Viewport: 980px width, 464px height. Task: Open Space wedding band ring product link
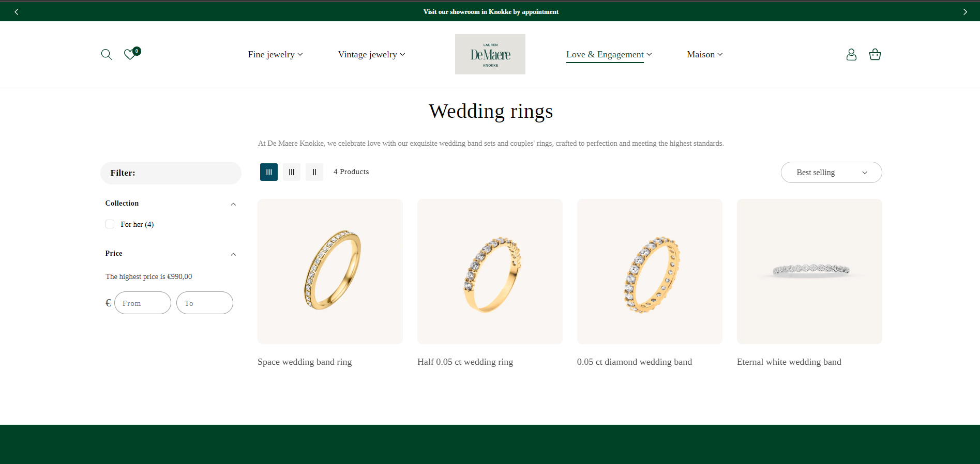pyautogui.click(x=305, y=362)
